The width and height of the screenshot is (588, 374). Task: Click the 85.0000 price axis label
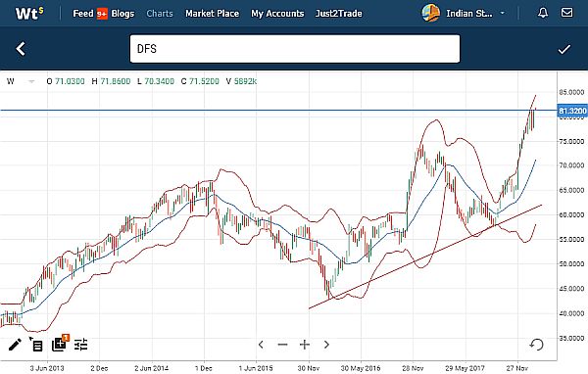point(572,92)
